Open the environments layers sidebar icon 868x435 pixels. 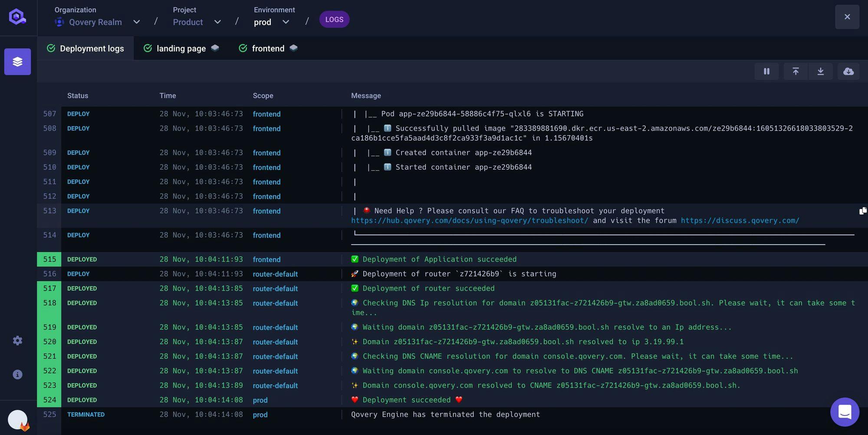(x=17, y=62)
